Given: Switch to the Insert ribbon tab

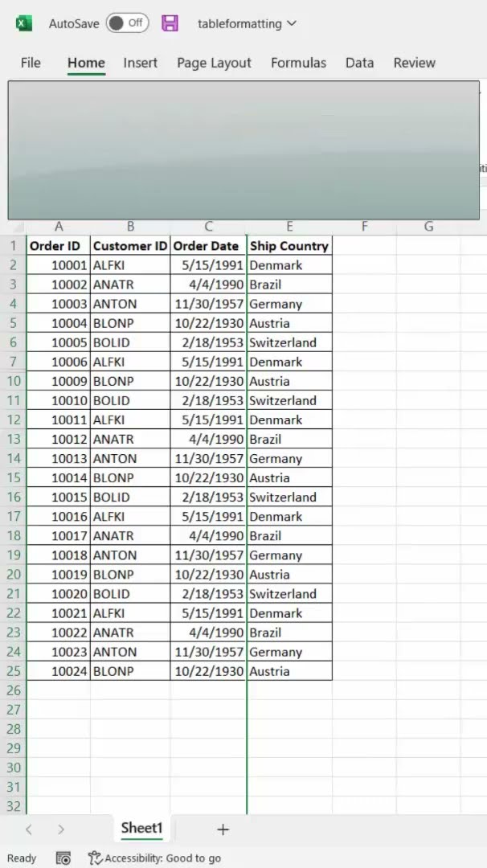Looking at the screenshot, I should coord(140,63).
